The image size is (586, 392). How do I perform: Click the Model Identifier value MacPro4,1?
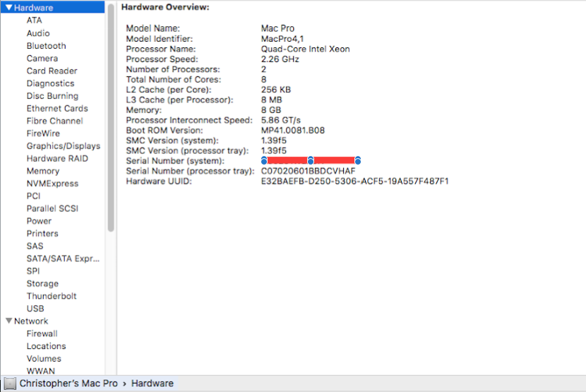click(282, 39)
